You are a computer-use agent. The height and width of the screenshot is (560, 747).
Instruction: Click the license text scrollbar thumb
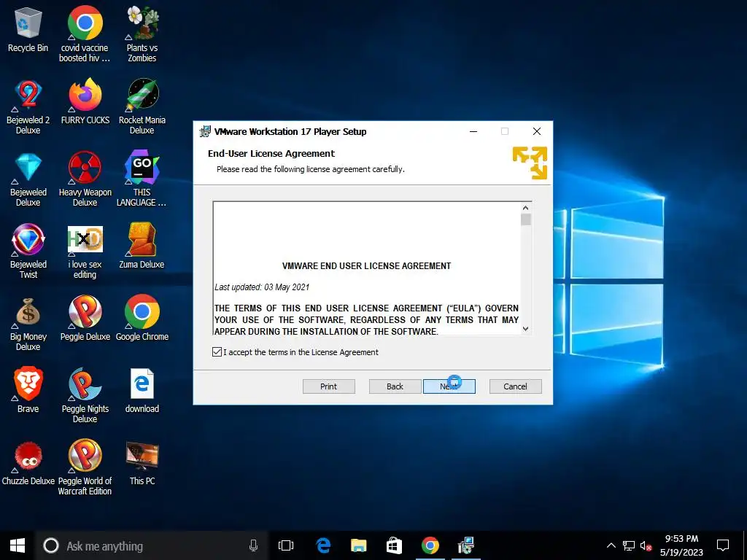(525, 219)
